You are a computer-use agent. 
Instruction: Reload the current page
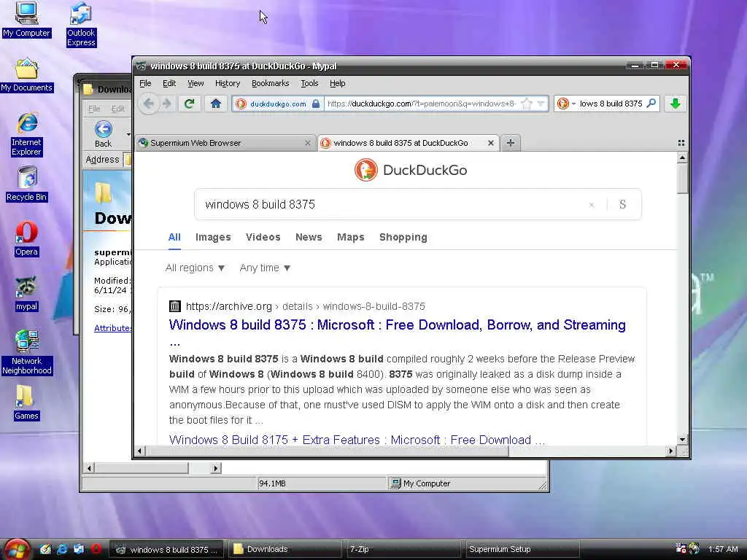[189, 104]
